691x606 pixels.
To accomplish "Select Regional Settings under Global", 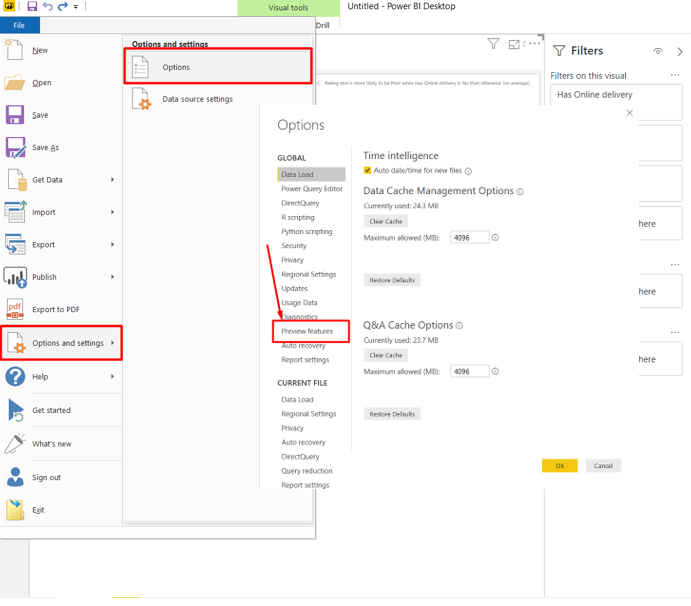I will point(308,274).
